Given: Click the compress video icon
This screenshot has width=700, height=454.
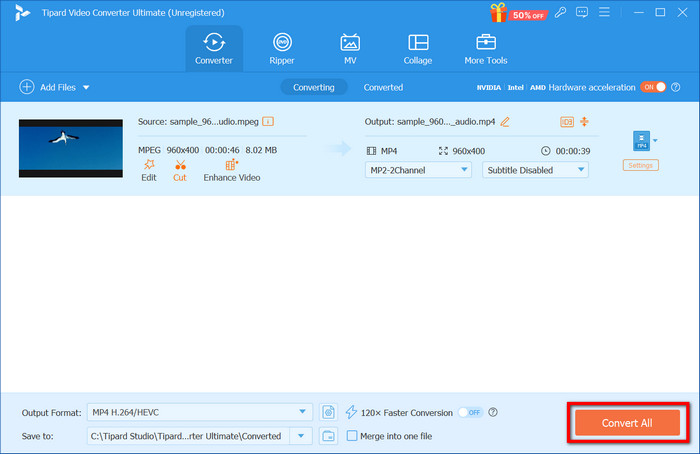Looking at the screenshot, I should [x=584, y=121].
